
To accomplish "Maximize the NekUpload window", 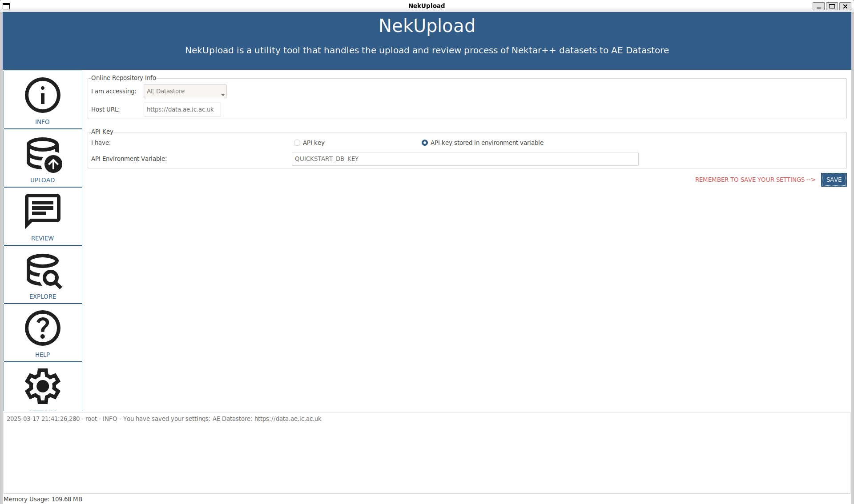I will point(832,6).
